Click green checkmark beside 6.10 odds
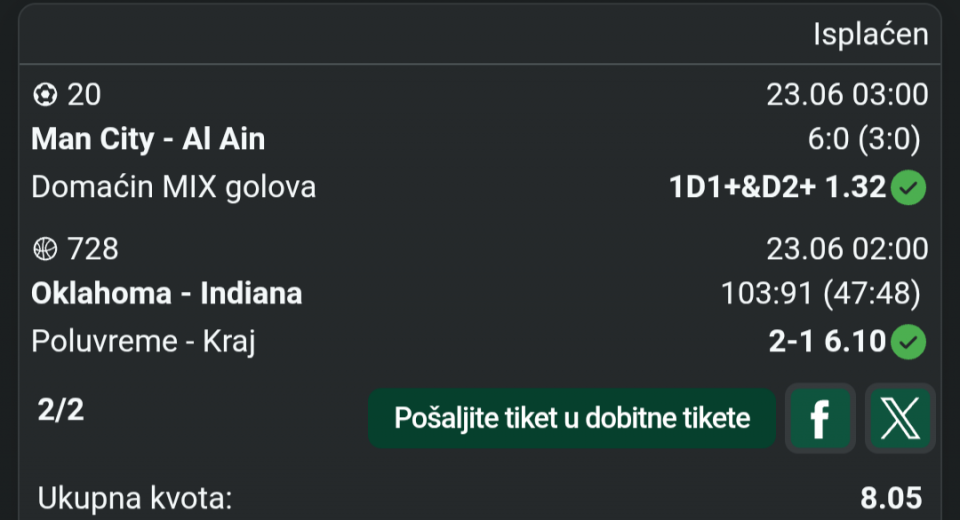The height and width of the screenshot is (520, 960). [x=908, y=342]
